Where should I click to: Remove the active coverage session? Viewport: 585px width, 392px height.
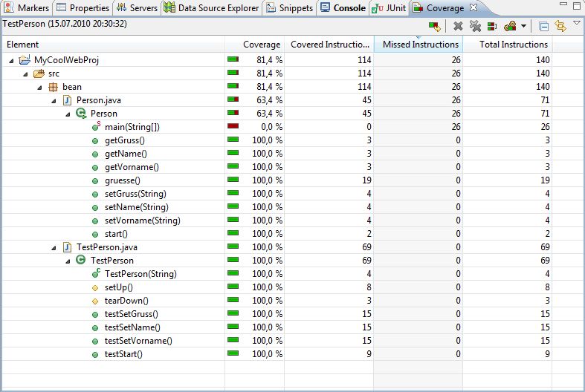pos(459,27)
